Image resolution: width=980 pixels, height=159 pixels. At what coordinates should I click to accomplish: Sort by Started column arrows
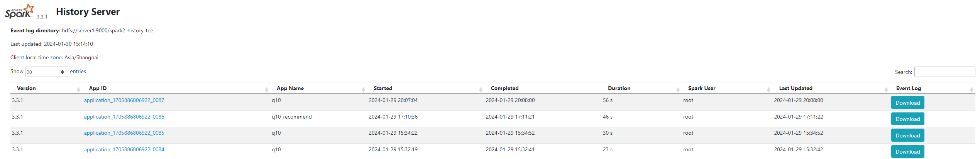click(x=481, y=89)
